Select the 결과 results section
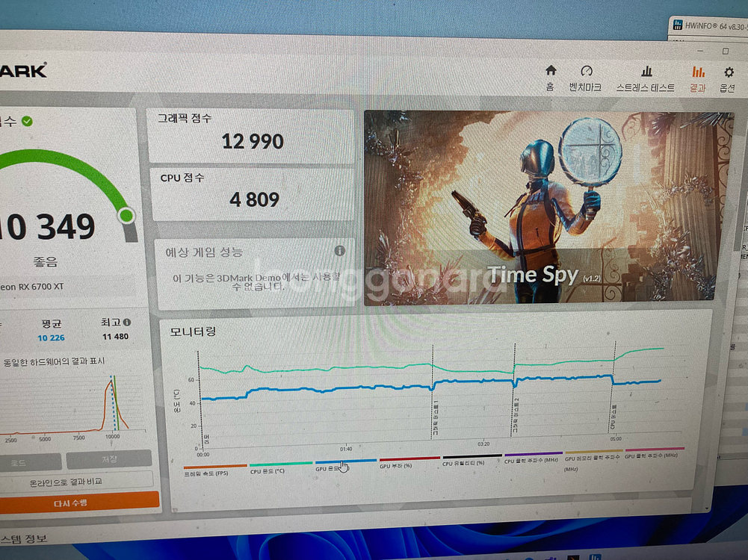This screenshot has width=748, height=560. click(698, 79)
